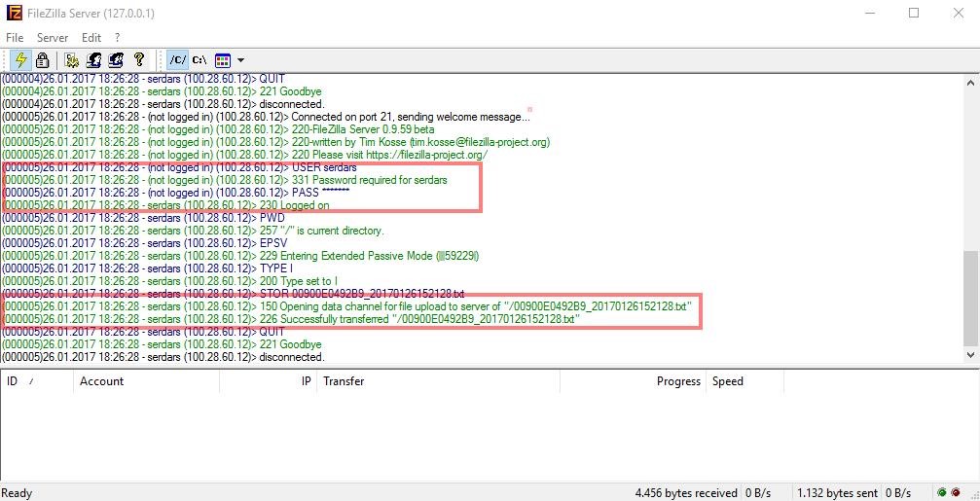The width and height of the screenshot is (980, 501).
Task: Open server settings gear icon
Action: pyautogui.click(x=72, y=60)
